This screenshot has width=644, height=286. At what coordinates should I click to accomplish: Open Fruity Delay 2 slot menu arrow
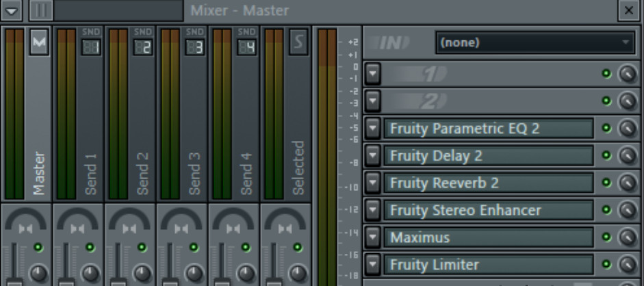click(x=372, y=155)
